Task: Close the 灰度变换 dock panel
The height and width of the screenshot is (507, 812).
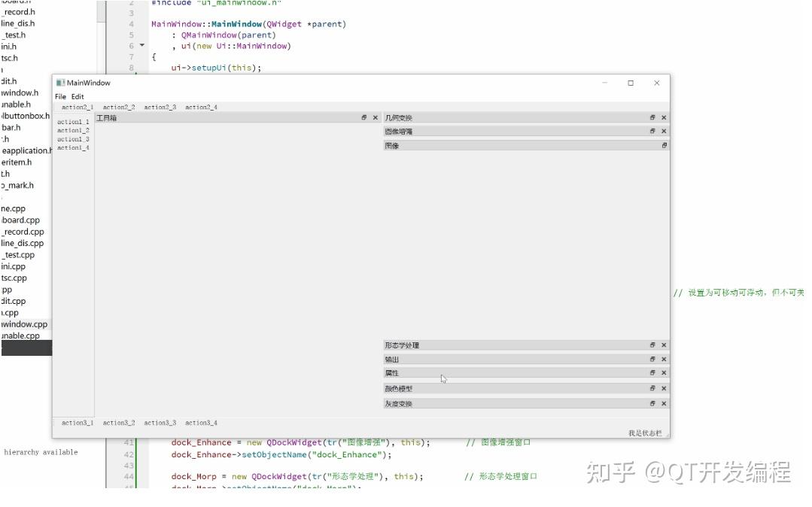Action: tap(663, 403)
